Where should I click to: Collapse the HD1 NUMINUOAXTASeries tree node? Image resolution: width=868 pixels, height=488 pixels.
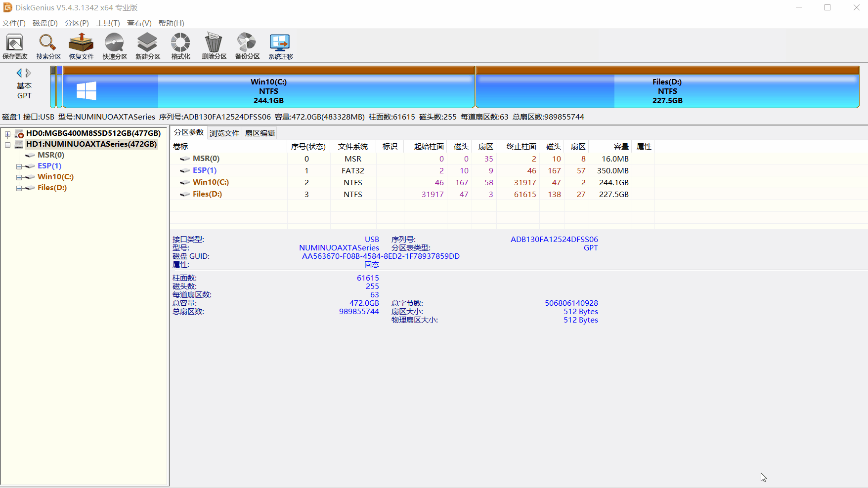click(x=8, y=145)
